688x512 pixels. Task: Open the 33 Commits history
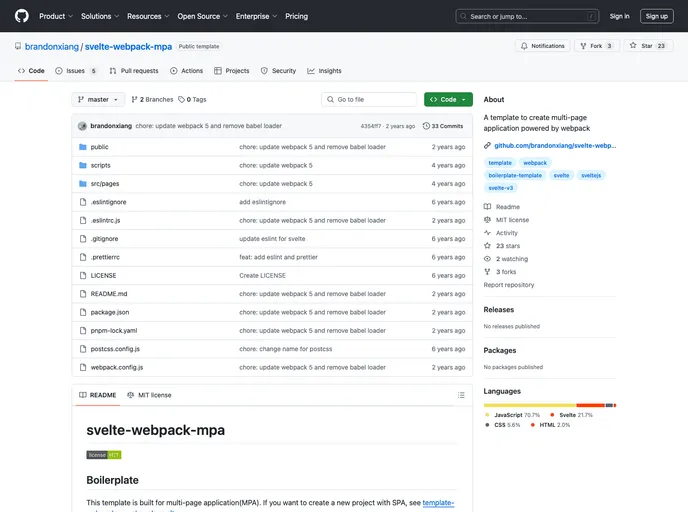point(443,126)
